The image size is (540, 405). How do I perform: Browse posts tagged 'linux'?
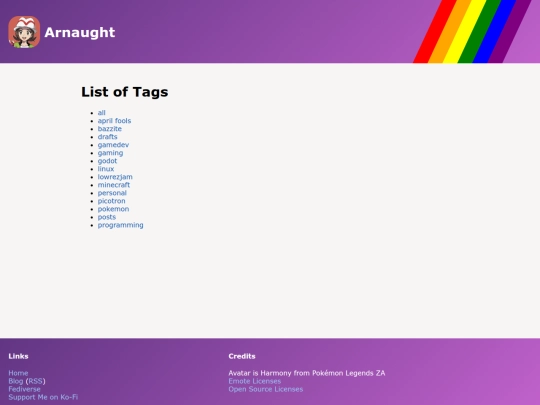tap(106, 169)
